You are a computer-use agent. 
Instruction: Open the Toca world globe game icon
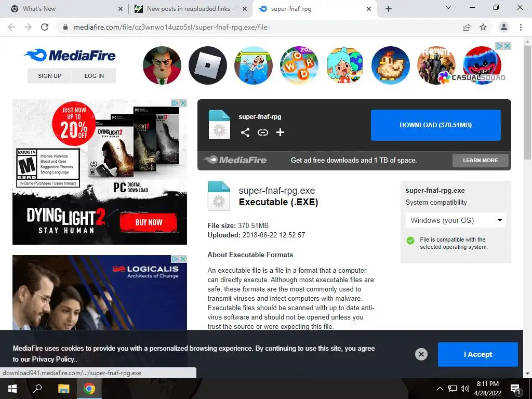(345, 65)
